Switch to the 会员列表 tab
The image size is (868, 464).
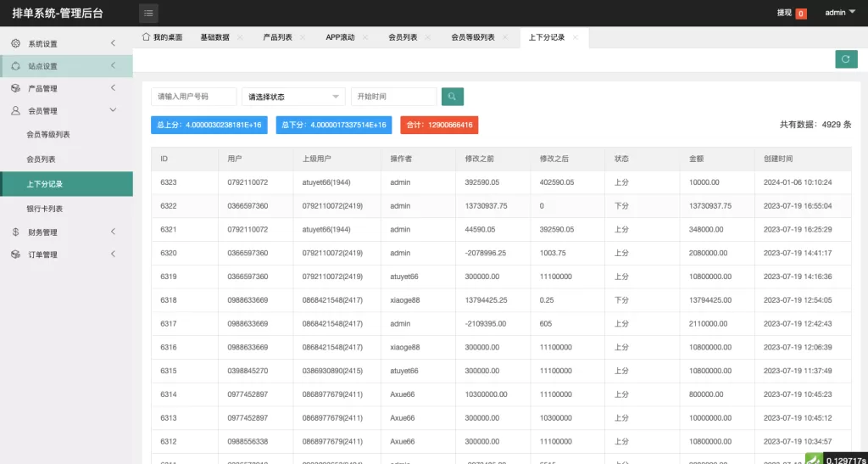point(403,38)
